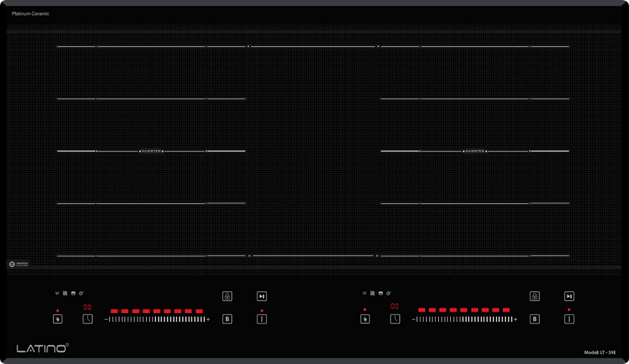Select the left zone pot mode icon
The height and width of the screenshot is (364, 629).
point(73,293)
